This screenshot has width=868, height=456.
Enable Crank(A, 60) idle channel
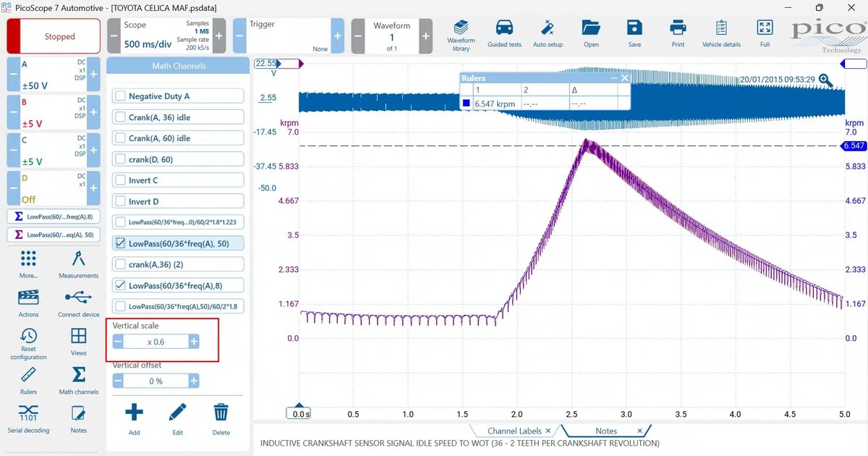(120, 138)
